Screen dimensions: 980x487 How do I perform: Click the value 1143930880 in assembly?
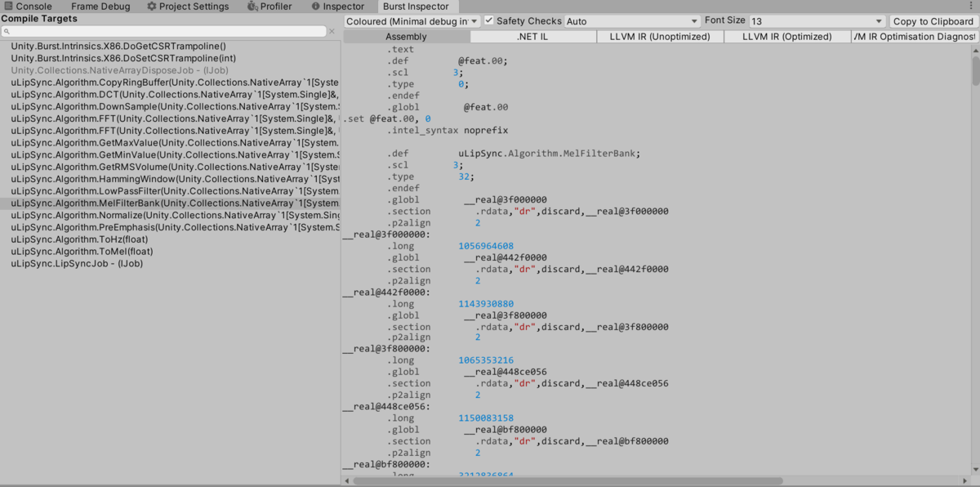click(486, 304)
